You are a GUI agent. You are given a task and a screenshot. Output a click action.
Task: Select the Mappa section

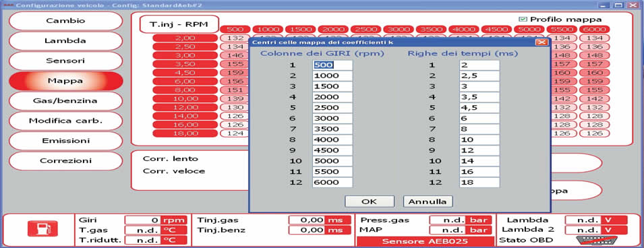pyautogui.click(x=65, y=80)
